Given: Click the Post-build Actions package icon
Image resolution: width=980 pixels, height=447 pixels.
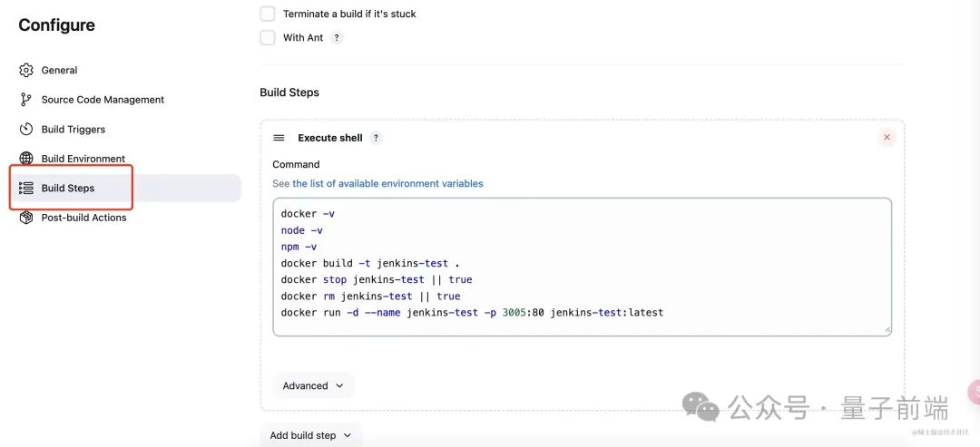Looking at the screenshot, I should 26,218.
